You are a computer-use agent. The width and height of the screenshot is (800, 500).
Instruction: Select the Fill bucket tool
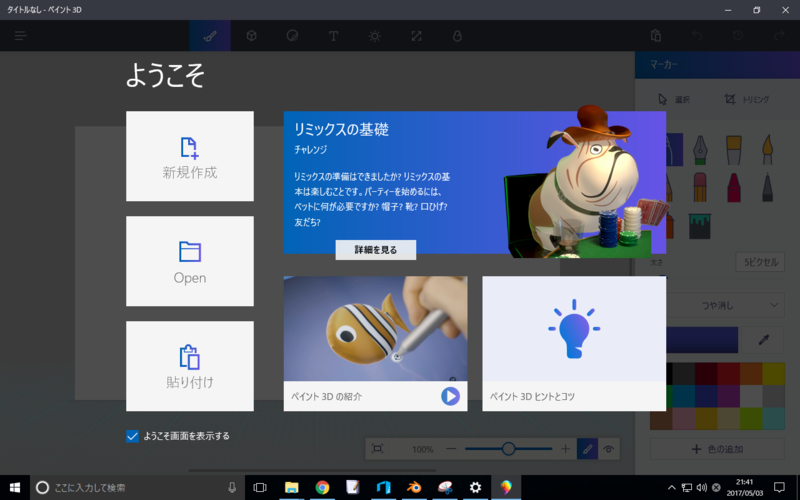[x=699, y=226]
